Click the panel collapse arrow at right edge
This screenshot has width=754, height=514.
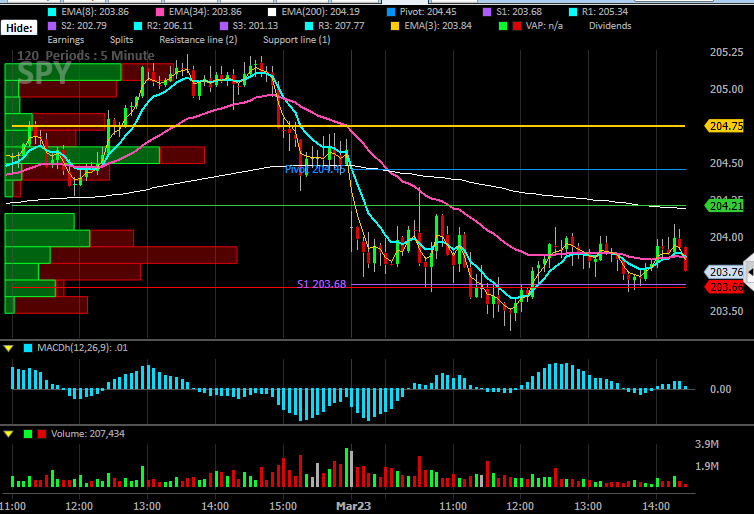pyautogui.click(x=749, y=272)
